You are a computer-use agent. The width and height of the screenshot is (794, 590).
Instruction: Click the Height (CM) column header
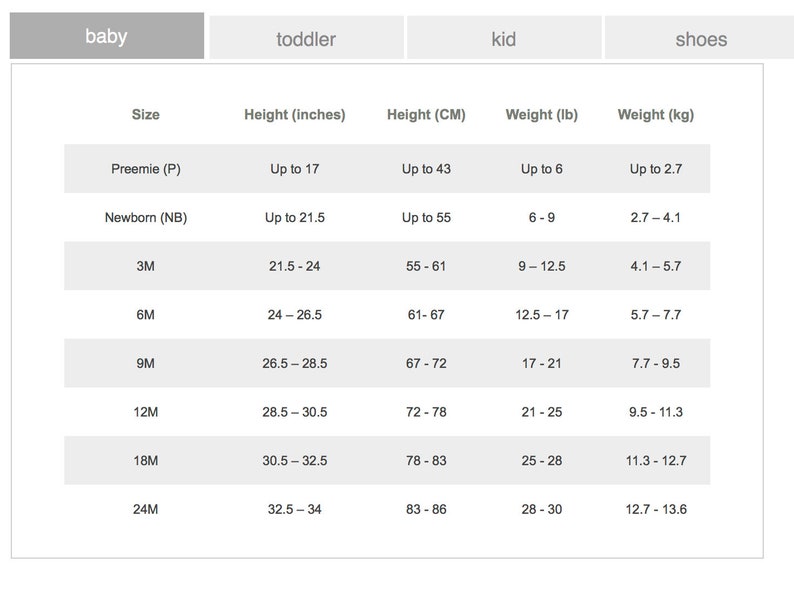(426, 115)
